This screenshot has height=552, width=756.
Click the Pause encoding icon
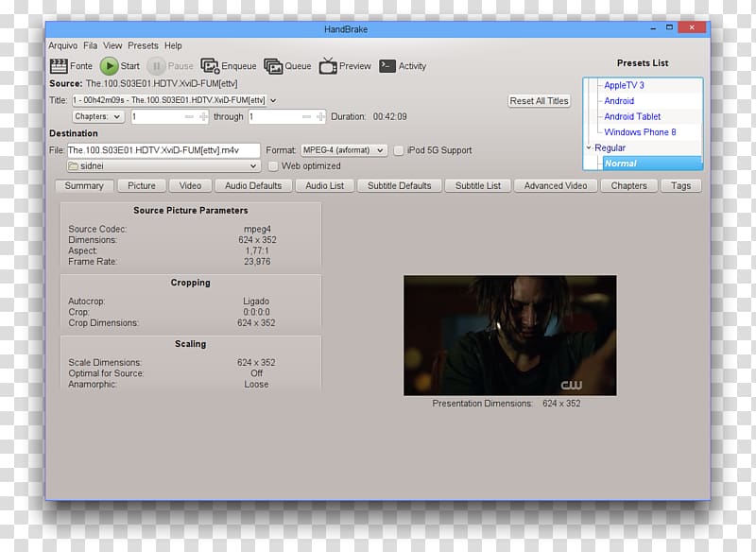tap(156, 66)
